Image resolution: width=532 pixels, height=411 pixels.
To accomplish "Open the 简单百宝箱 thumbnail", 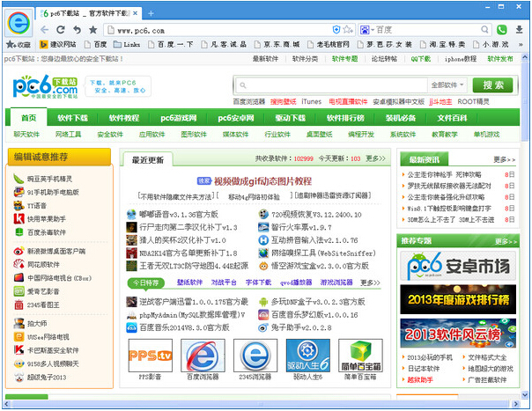I will 360,356.
